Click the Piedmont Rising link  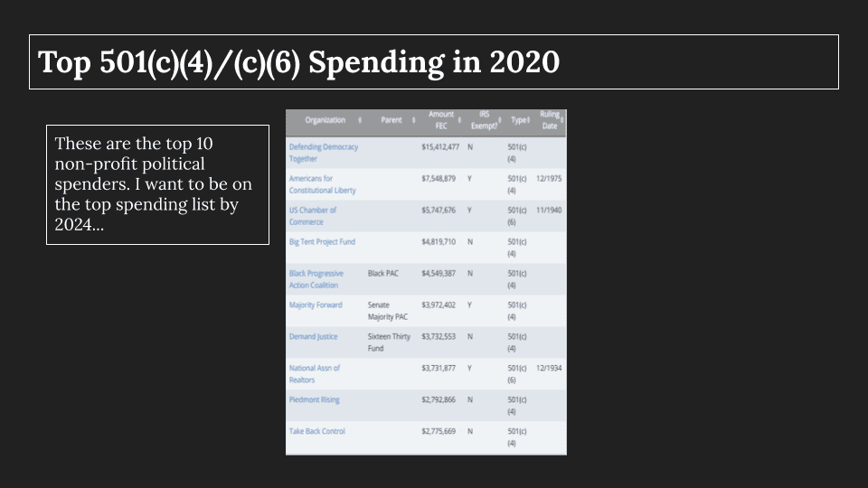click(x=316, y=399)
